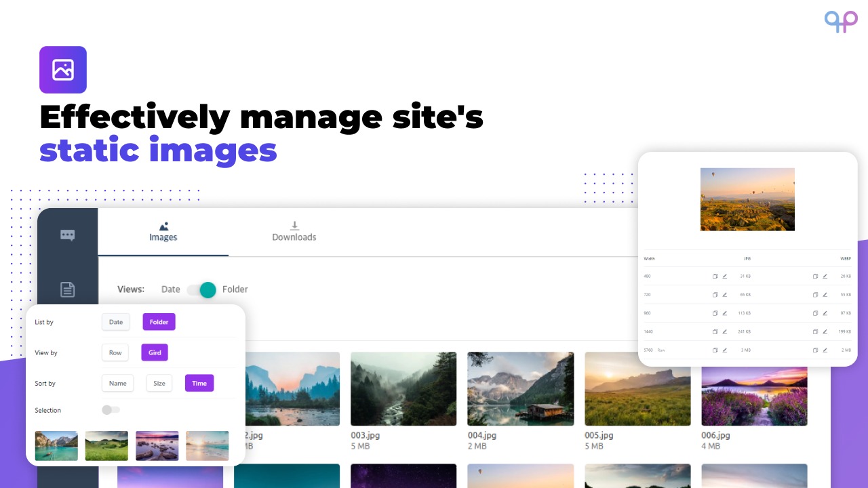Toggle the Selection switch
The height and width of the screenshot is (488, 868).
click(111, 410)
